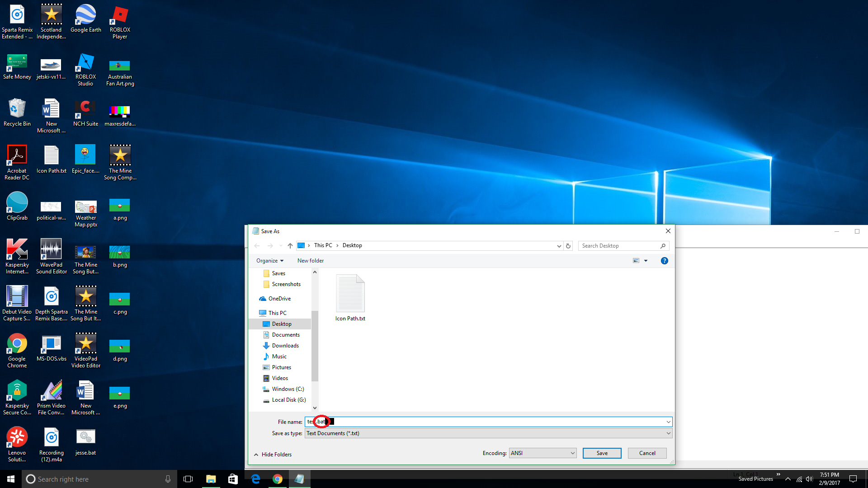Click This PC breadcrumb in address bar
This screenshot has width=868, height=488.
[x=323, y=245]
